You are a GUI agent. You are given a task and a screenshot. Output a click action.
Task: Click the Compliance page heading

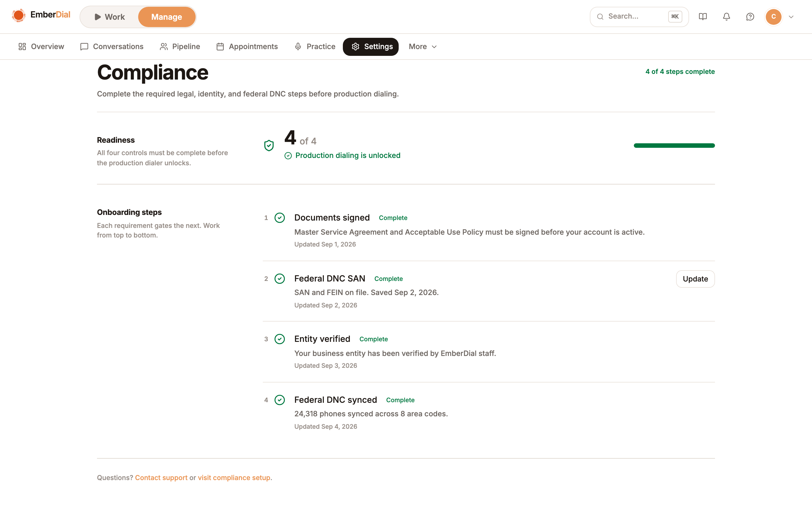coord(153,72)
